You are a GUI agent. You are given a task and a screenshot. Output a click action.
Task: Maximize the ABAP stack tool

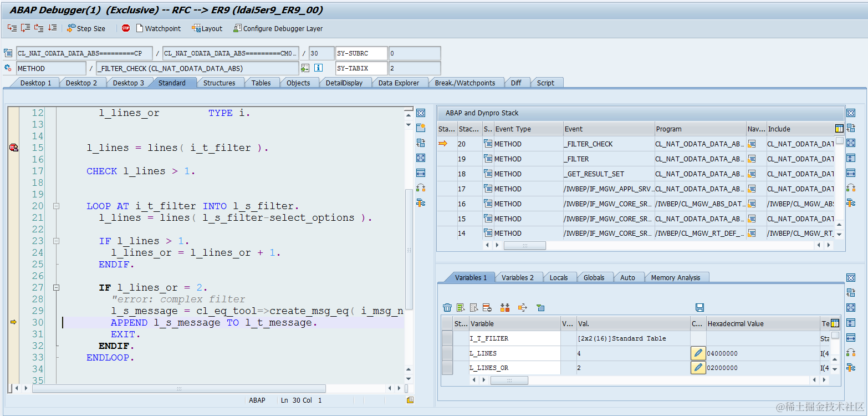point(851,143)
